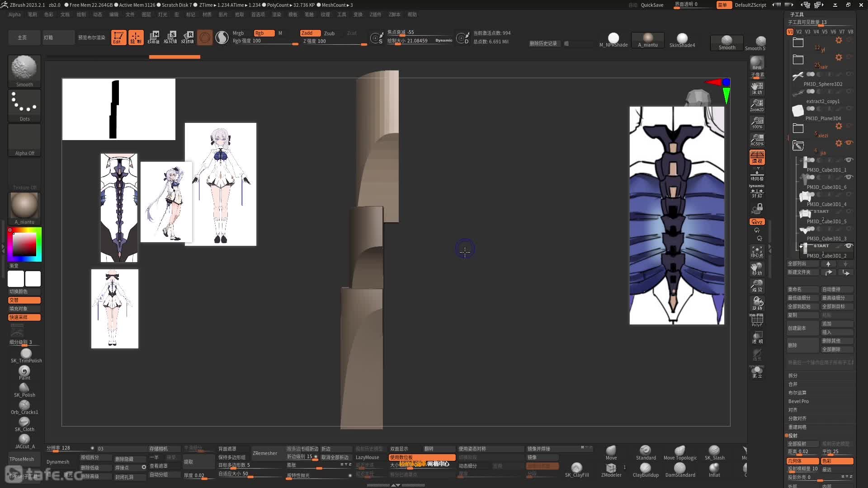Image resolution: width=868 pixels, height=488 pixels.
Task: Open the 帮助 (Help) menu
Action: click(x=412, y=14)
